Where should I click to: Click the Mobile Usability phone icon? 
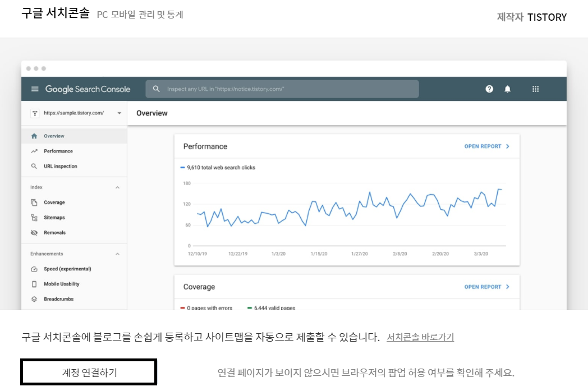[x=34, y=284]
